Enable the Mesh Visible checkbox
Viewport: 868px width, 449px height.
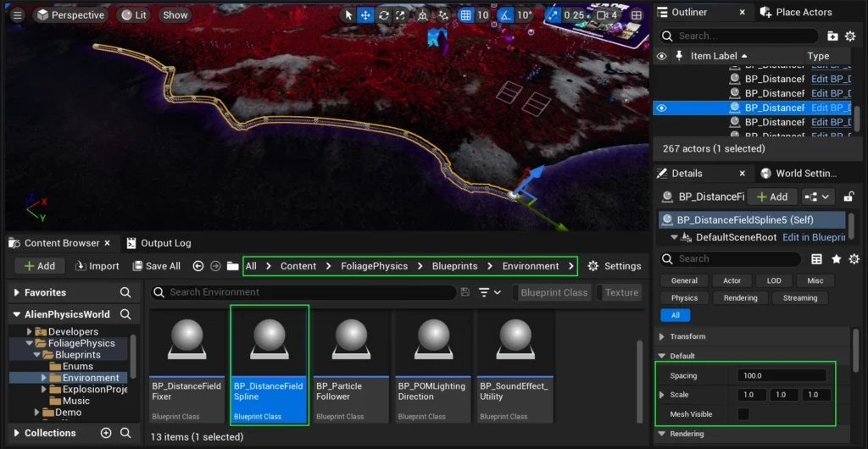(x=743, y=414)
